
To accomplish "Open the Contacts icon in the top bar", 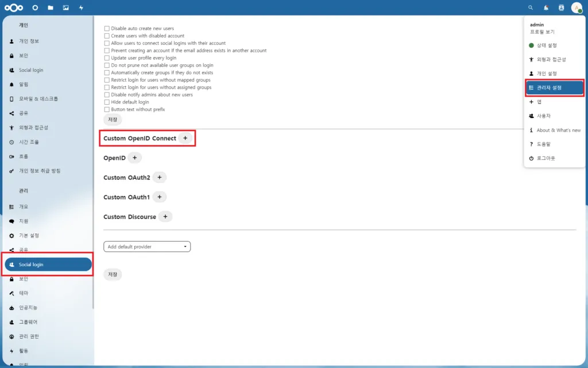I will pyautogui.click(x=561, y=7).
